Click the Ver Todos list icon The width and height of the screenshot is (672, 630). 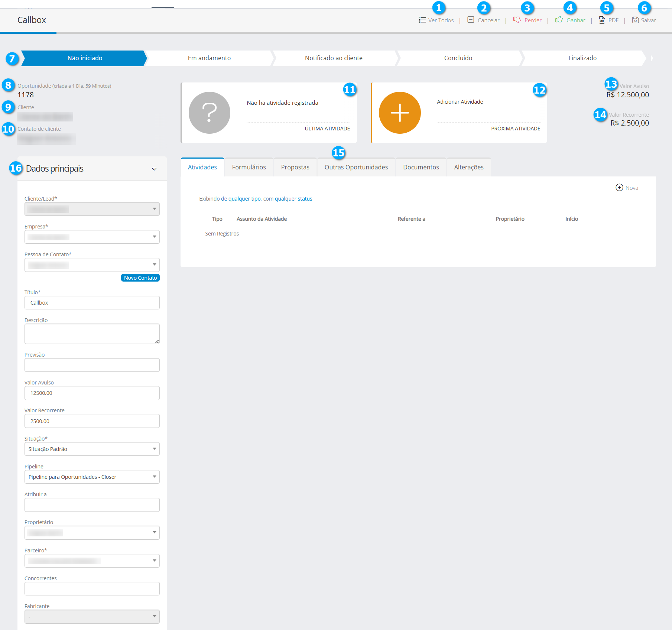(422, 20)
